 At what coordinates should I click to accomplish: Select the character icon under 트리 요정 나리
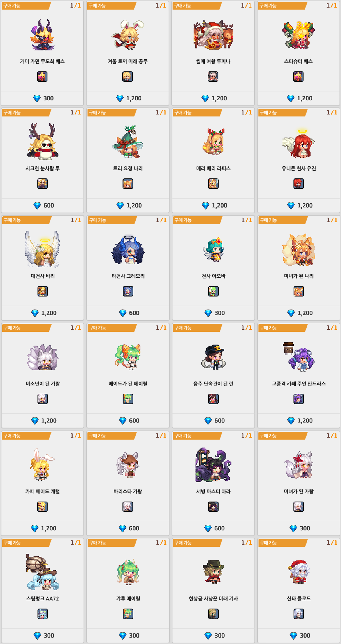128,184
